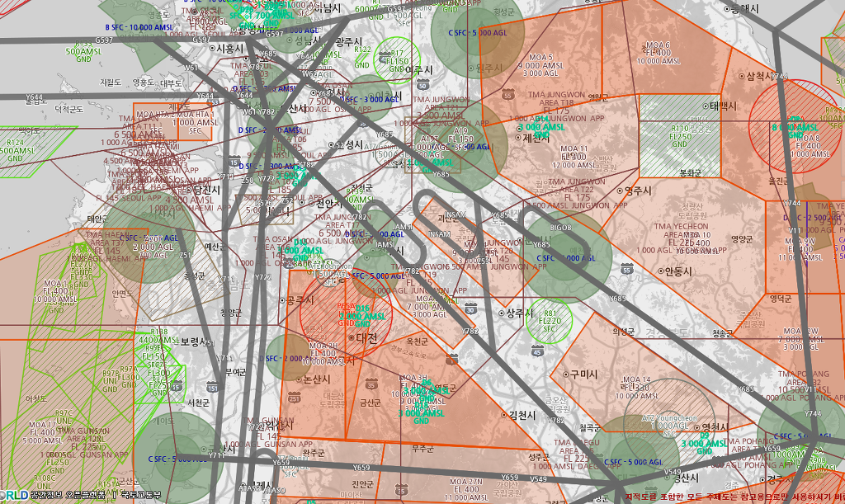Select the MOA 6 airspace label
The image size is (845, 504).
[658, 53]
